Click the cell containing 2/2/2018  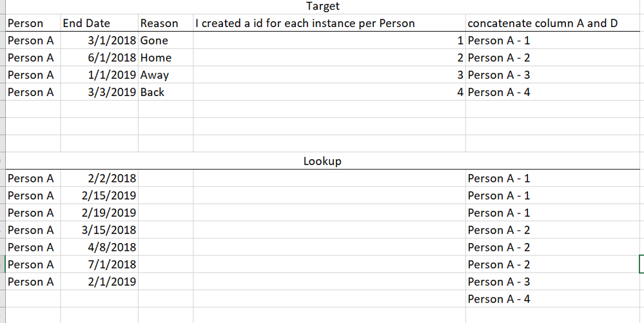pyautogui.click(x=112, y=179)
